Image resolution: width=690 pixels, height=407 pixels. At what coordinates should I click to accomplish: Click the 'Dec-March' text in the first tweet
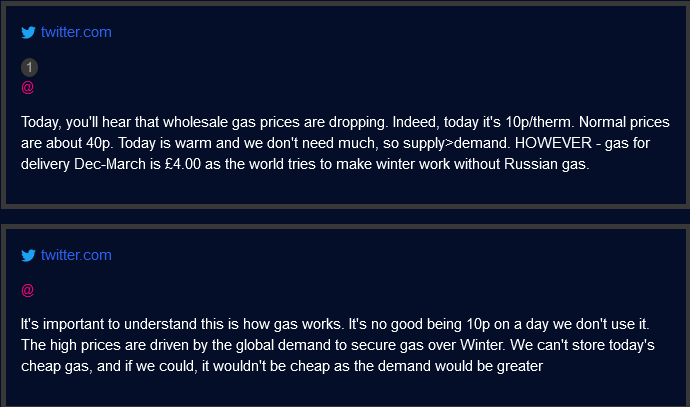tap(110, 164)
